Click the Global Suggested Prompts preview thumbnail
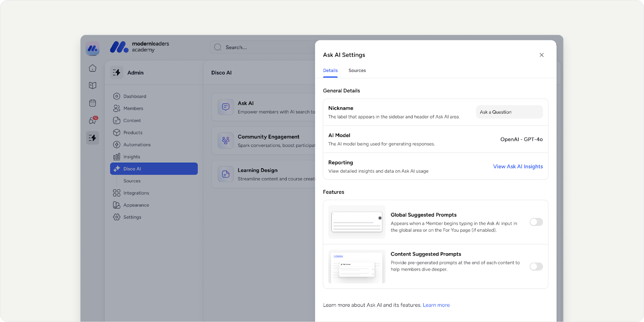Viewport: 644px width, 322px height. click(x=357, y=222)
